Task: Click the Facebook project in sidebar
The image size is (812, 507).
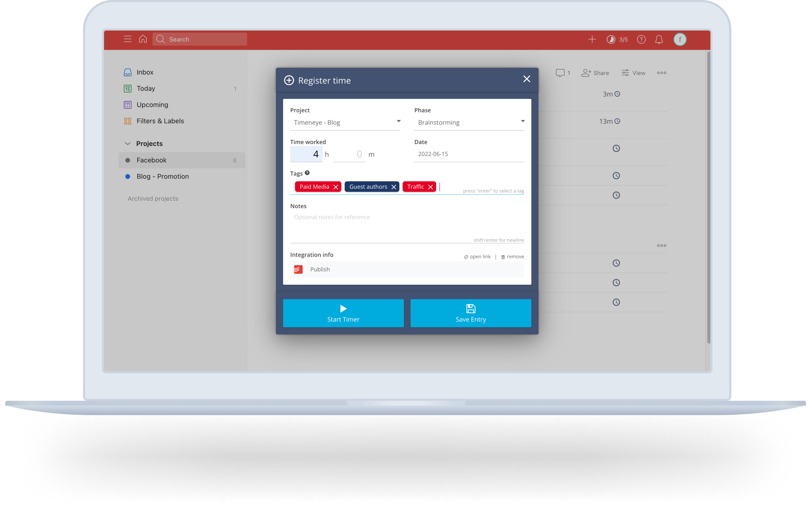Action: [x=151, y=160]
